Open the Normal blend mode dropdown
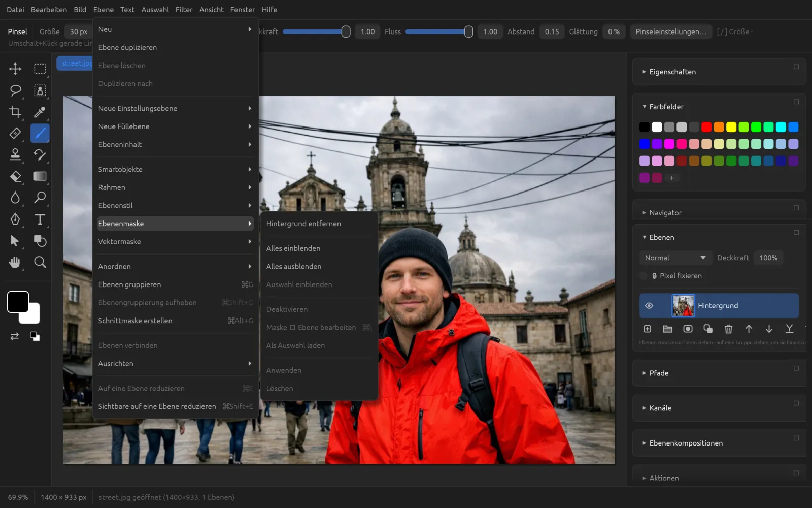812x508 pixels. tap(675, 258)
